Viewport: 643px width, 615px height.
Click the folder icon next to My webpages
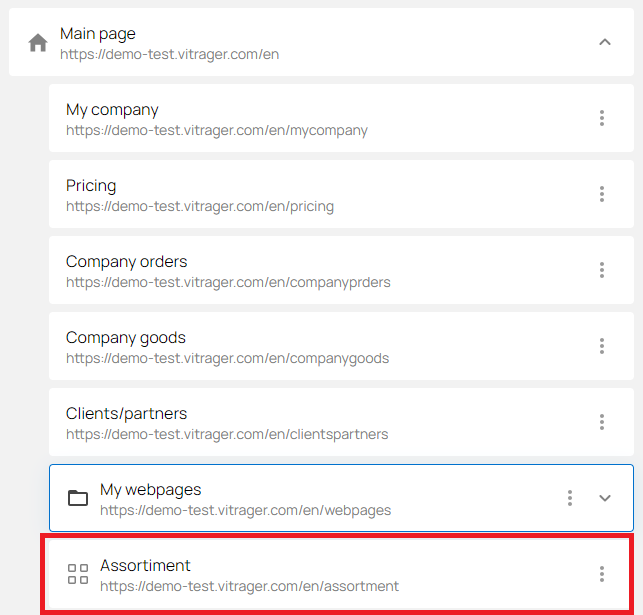coord(78,498)
